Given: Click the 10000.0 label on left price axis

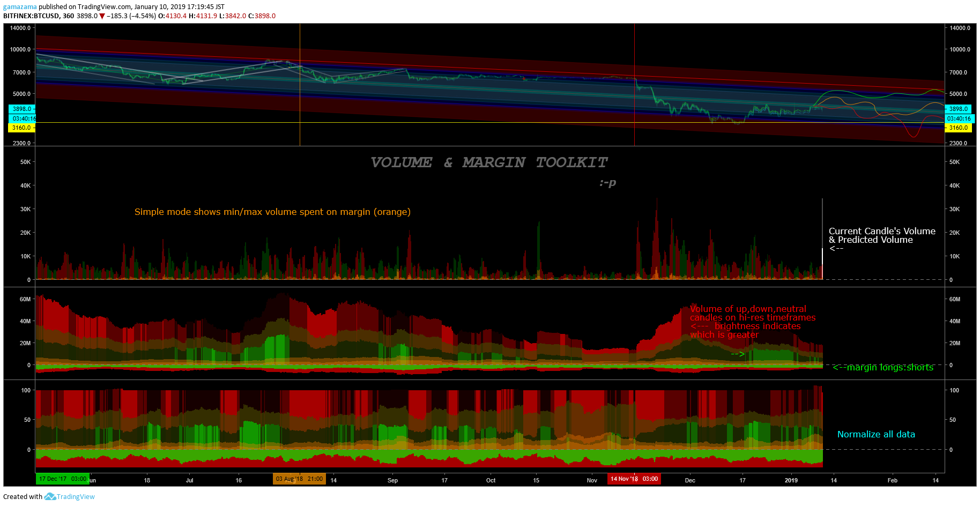Looking at the screenshot, I should pos(20,49).
